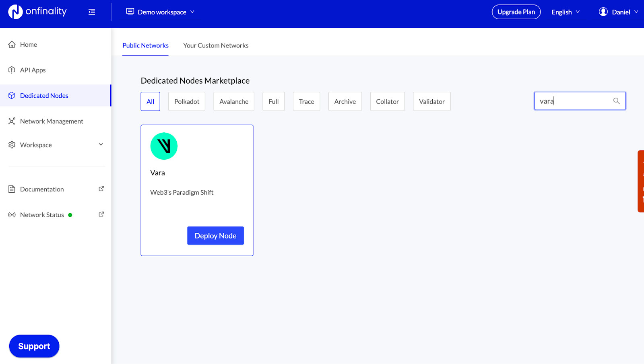Click the Deploy Node button
Screen dimensions: 644x364
click(215, 236)
